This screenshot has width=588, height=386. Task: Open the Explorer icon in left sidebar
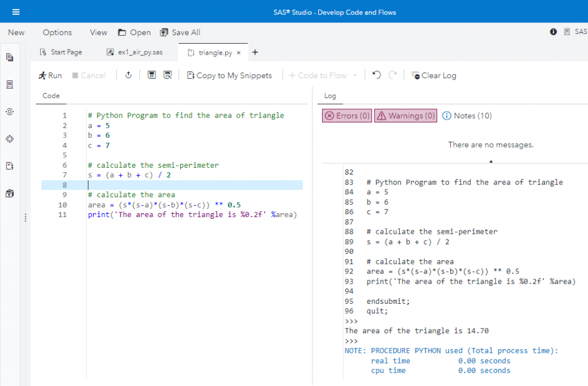(x=10, y=57)
